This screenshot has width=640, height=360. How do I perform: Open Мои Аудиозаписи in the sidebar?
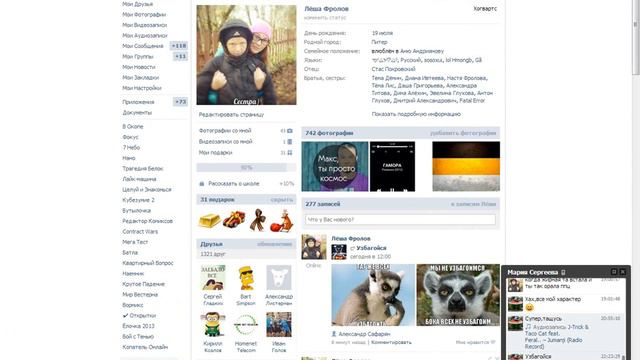(x=145, y=36)
